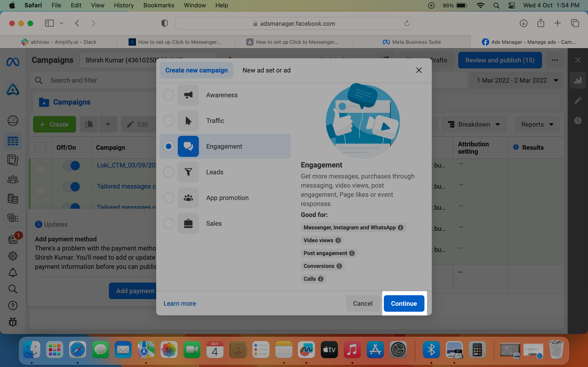Viewport: 588px width, 367px height.
Task: Click the Safari address bar
Action: tap(294, 23)
